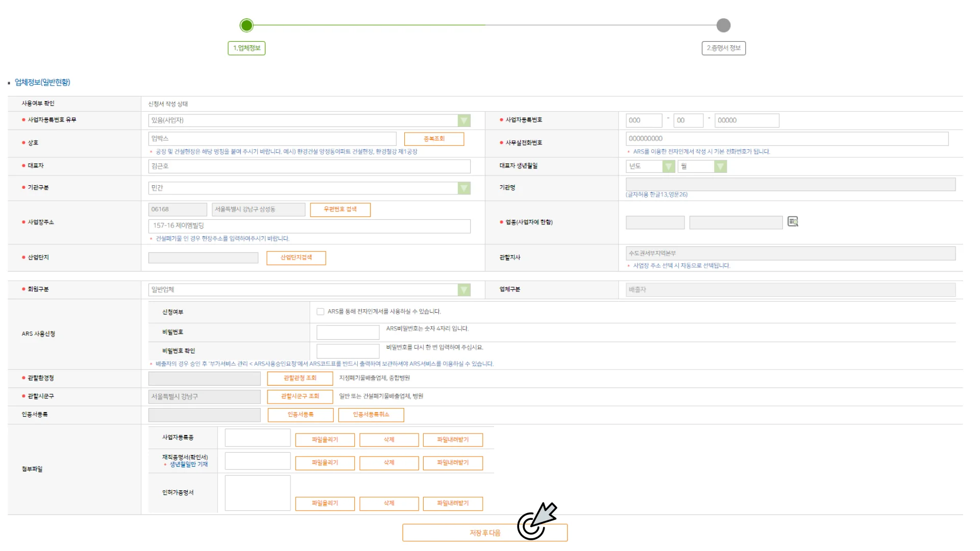Viewport: 980px width, 551px height.
Task: Select the 1.업체정보 step tab
Action: point(247,48)
